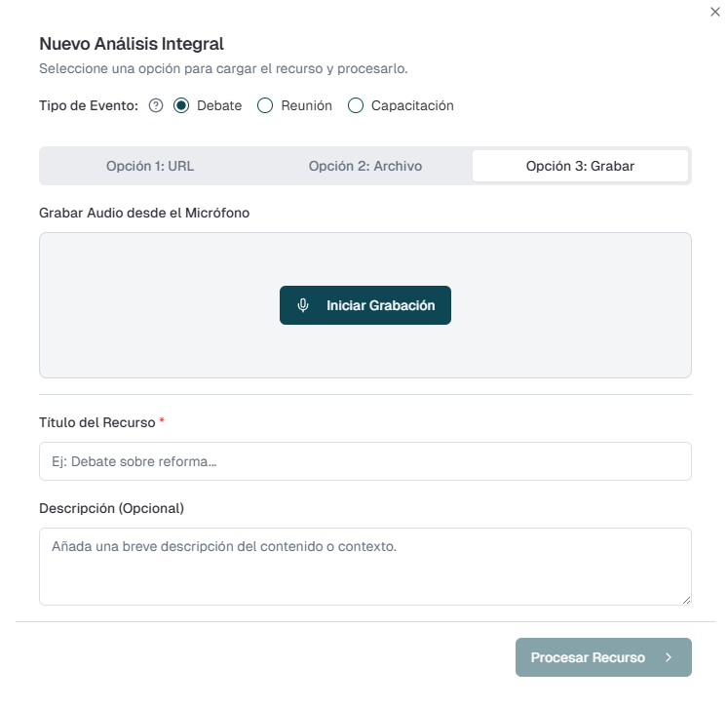Choose the Reunión radio option
728x709 pixels.
265,105
